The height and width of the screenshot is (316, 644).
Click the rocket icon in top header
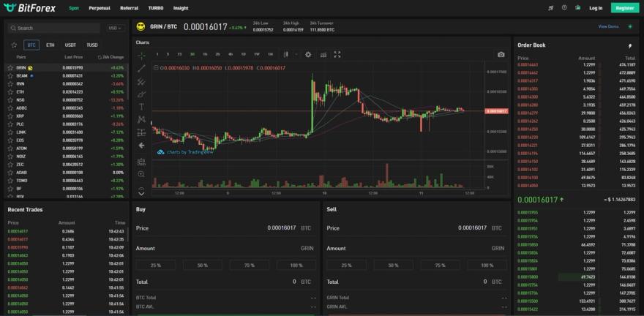coord(551,8)
